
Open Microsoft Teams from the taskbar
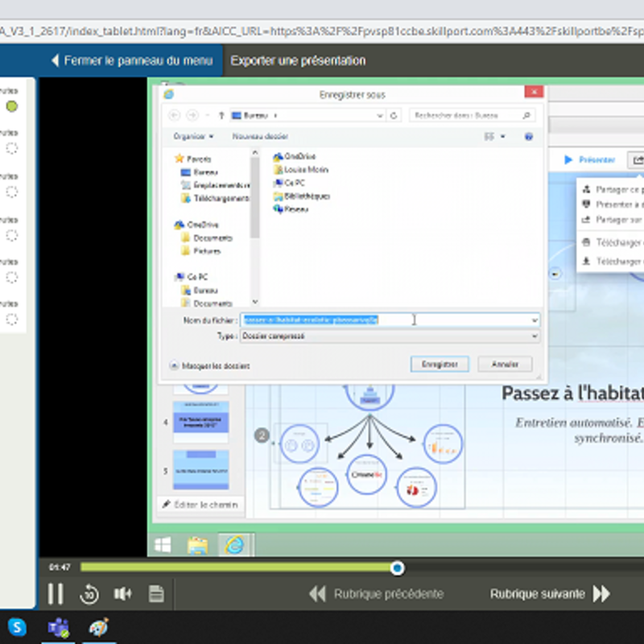pyautogui.click(x=57, y=627)
